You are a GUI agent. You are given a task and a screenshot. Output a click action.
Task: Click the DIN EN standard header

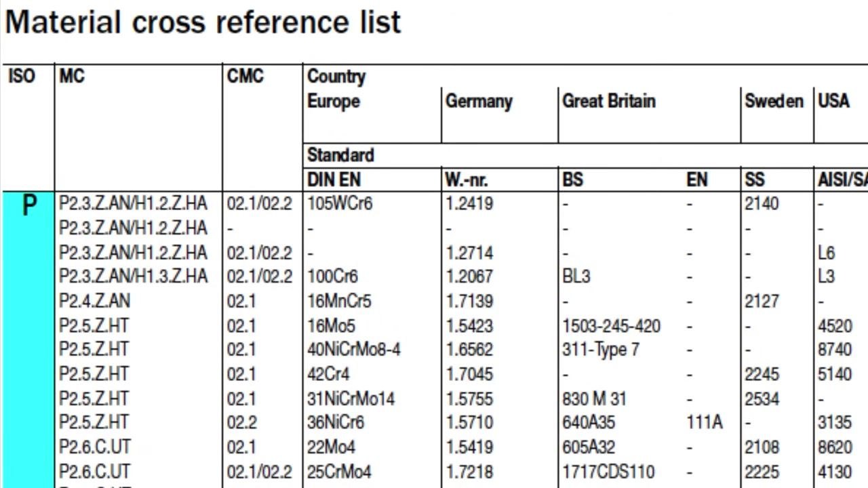pos(334,180)
